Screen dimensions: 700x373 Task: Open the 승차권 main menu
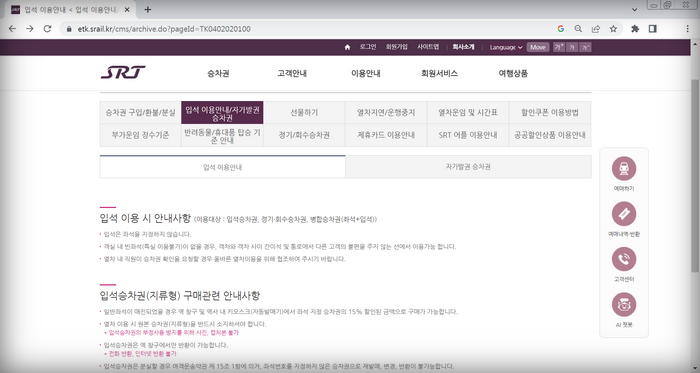point(218,73)
